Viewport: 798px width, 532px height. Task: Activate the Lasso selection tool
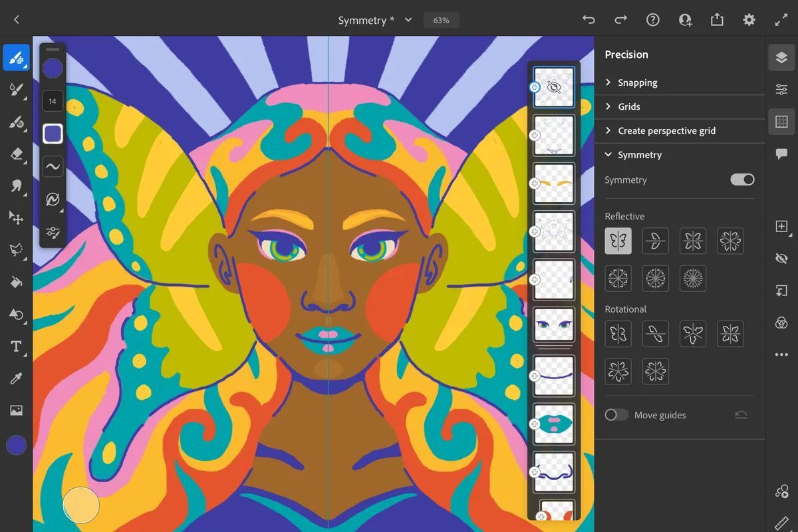click(x=16, y=249)
